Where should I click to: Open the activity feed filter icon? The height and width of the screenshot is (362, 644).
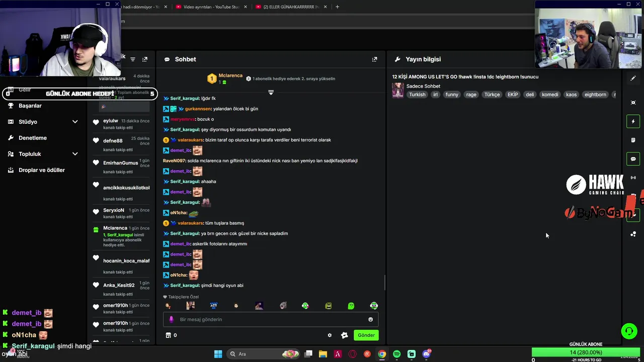click(x=133, y=59)
